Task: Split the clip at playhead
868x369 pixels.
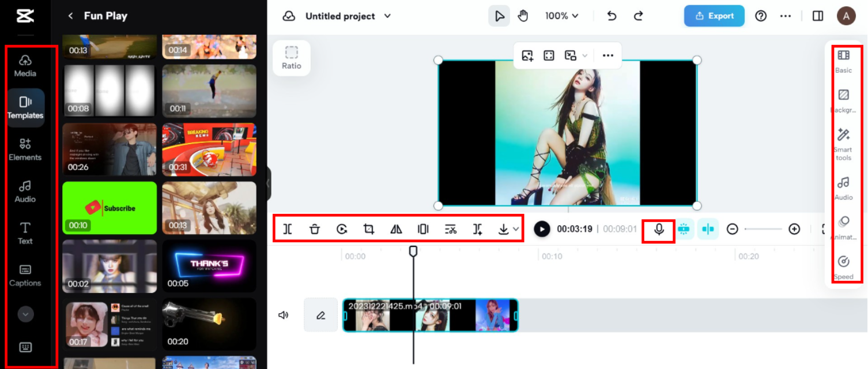Action: point(288,229)
